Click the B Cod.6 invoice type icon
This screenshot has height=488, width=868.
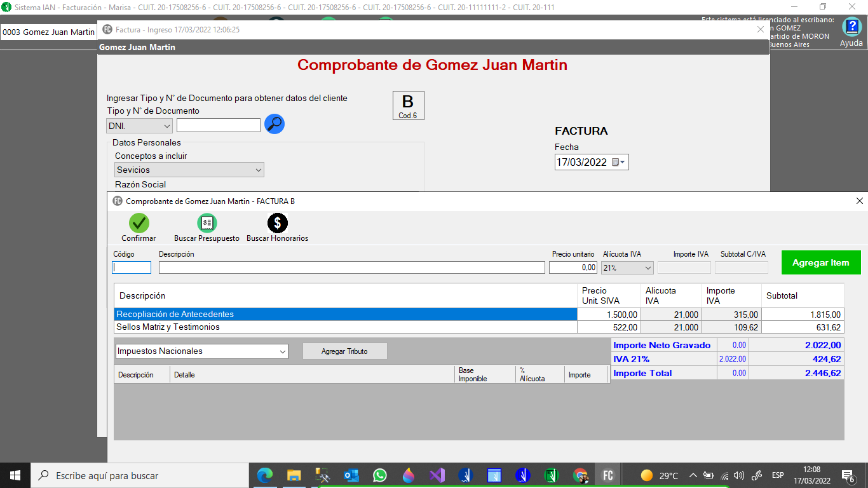[408, 105]
